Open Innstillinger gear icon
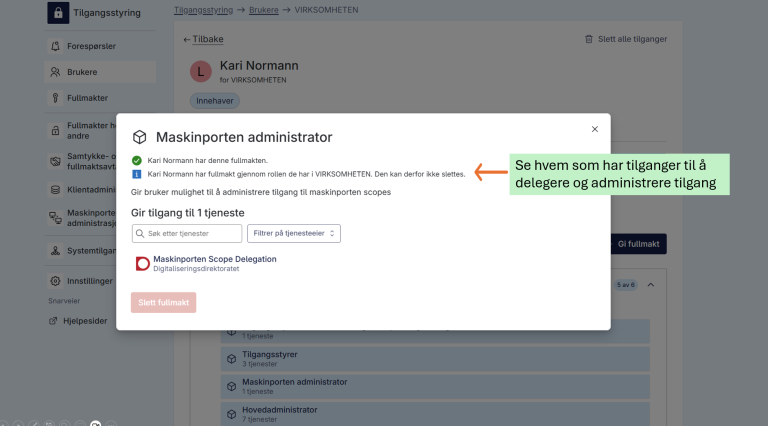Image resolution: width=768 pixels, height=426 pixels. [55, 281]
